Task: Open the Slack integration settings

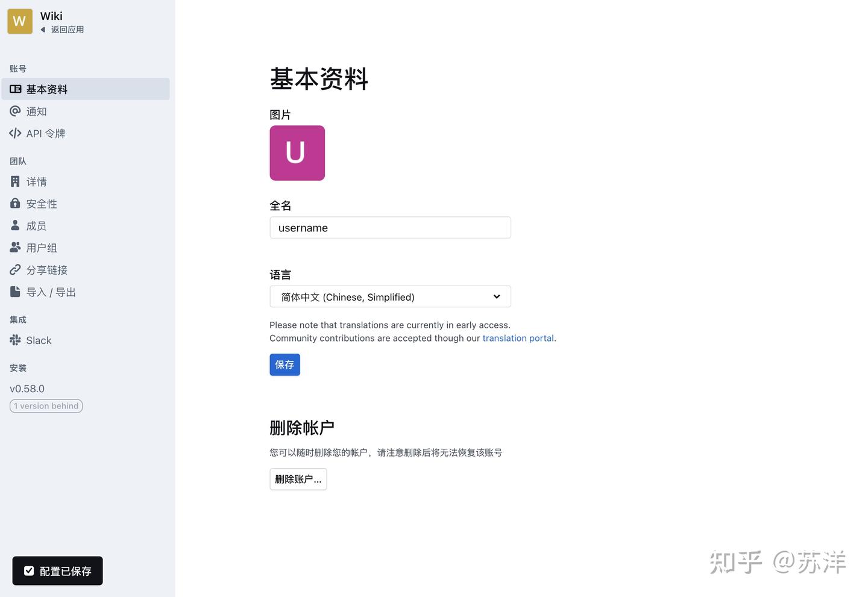Action: pos(38,340)
